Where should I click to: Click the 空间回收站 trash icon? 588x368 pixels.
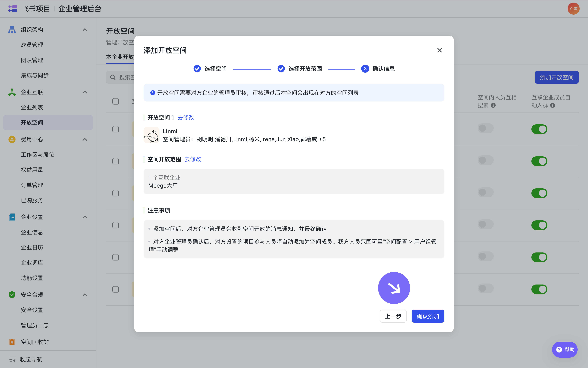point(12,342)
